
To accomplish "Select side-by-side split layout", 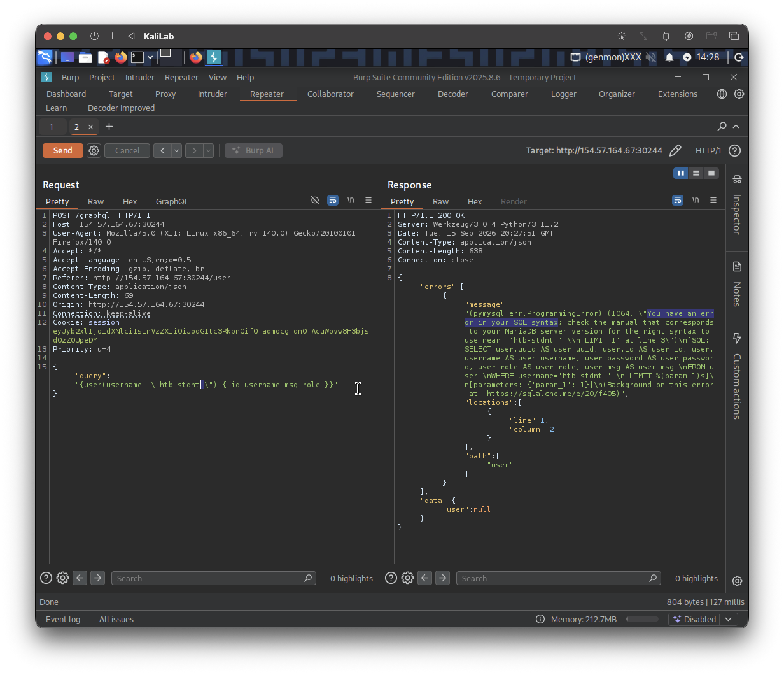I will pos(680,173).
